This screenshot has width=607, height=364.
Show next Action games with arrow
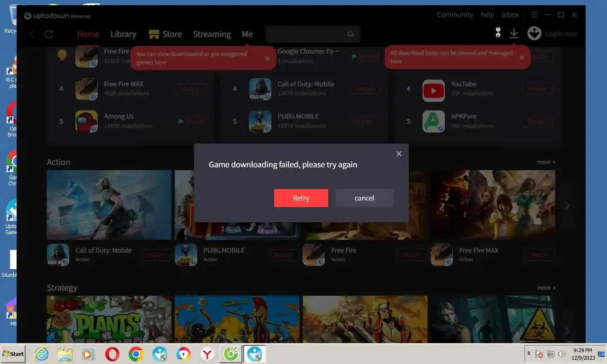click(x=567, y=205)
